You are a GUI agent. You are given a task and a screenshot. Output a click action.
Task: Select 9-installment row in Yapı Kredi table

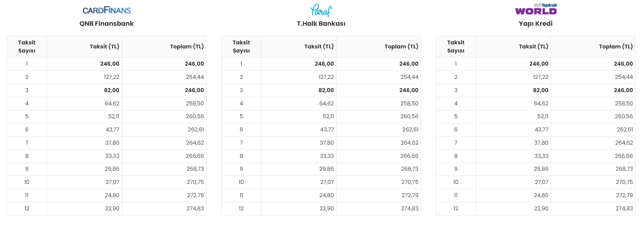pos(536,169)
